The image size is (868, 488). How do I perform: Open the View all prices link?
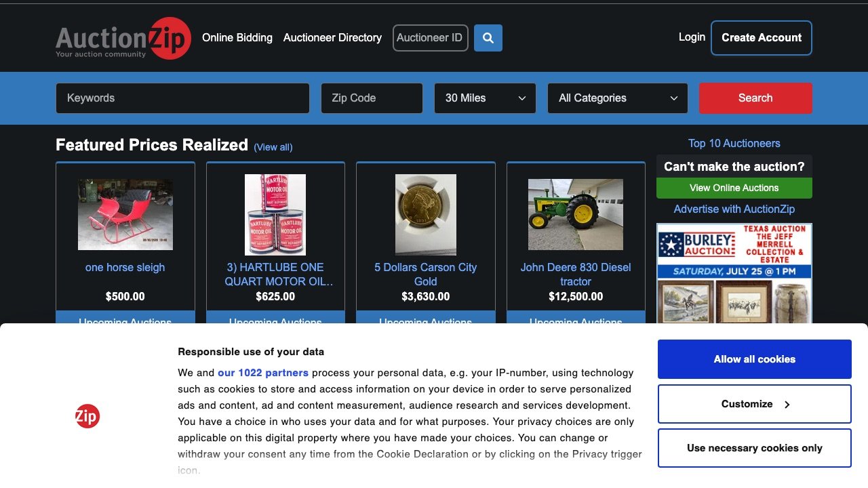tap(273, 147)
